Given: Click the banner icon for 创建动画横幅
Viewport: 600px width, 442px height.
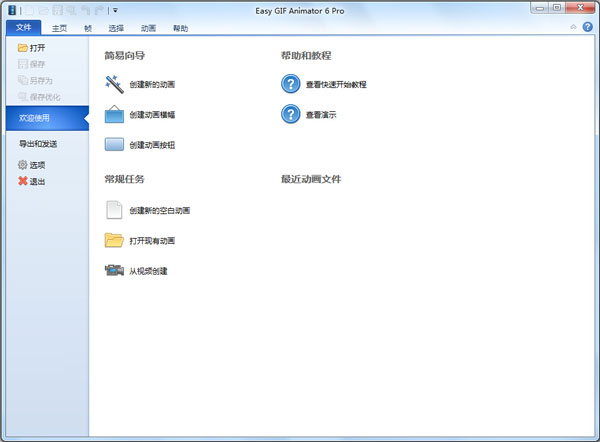Looking at the screenshot, I should point(114,114).
